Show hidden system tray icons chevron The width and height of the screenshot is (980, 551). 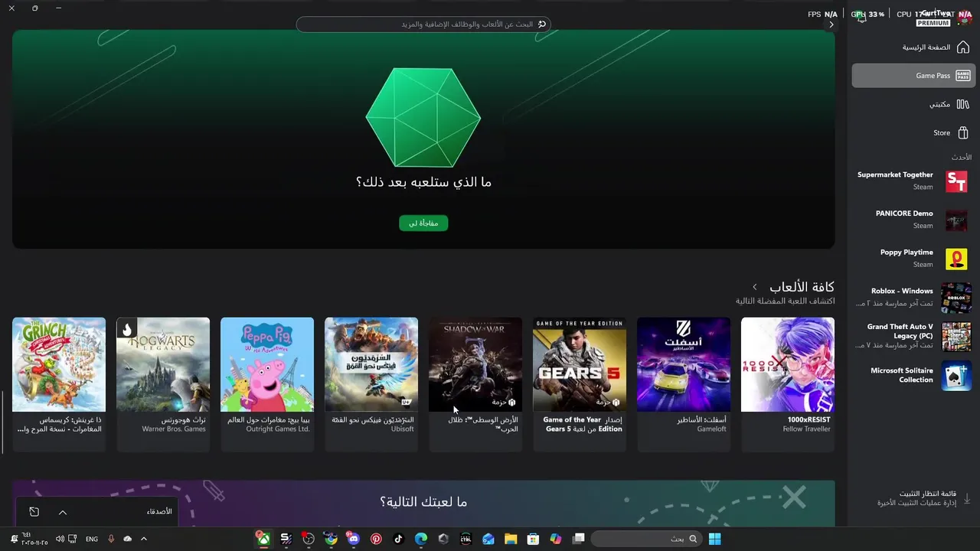[143, 539]
